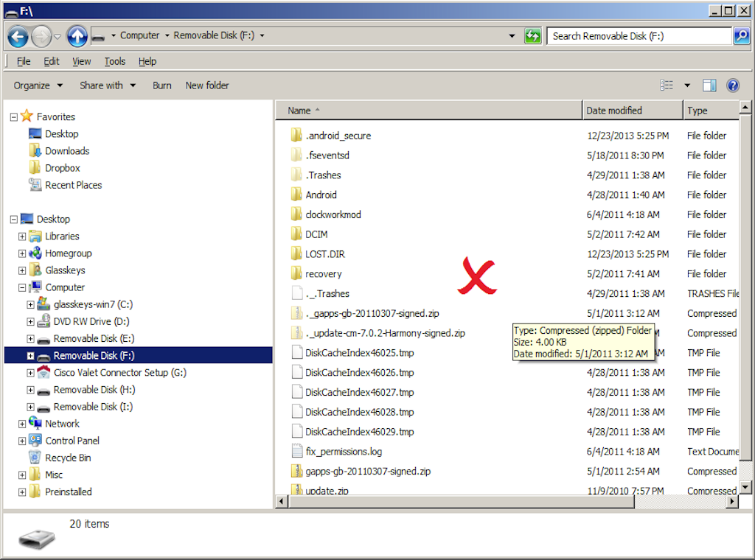Screen dimensions: 755x560
Task: Collapse the Computer tree node
Action: coord(22,287)
